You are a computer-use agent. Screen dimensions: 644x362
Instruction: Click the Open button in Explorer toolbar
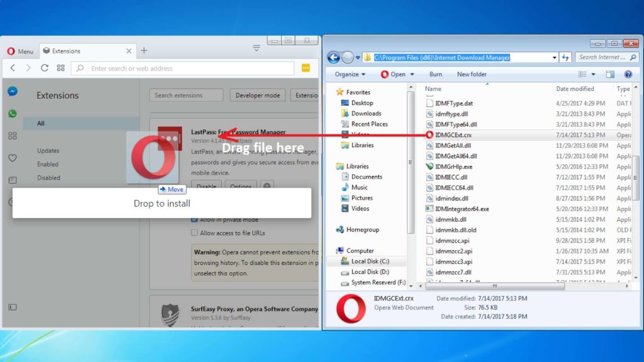393,74
